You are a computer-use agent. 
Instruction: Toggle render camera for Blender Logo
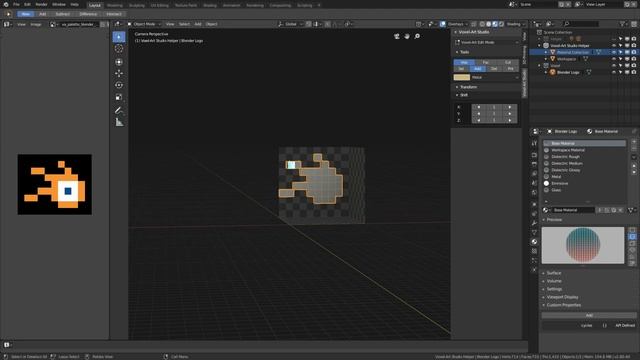coord(634,72)
